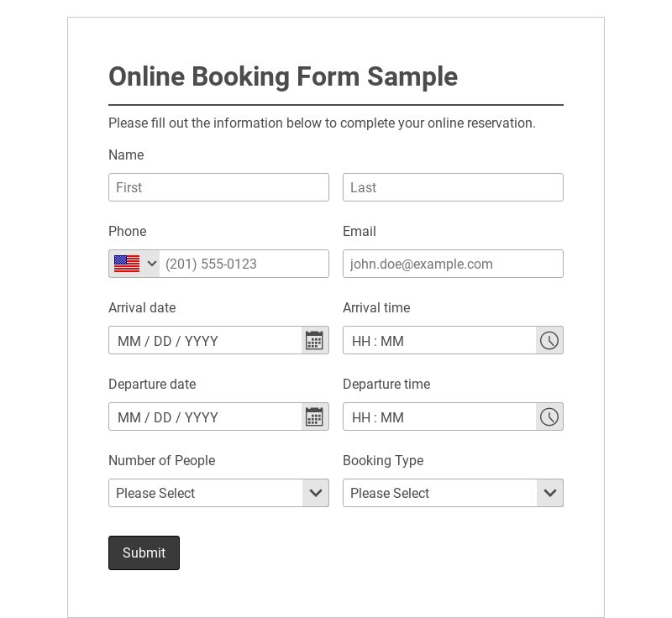Click the Arrival time HH:MM field

point(439,341)
